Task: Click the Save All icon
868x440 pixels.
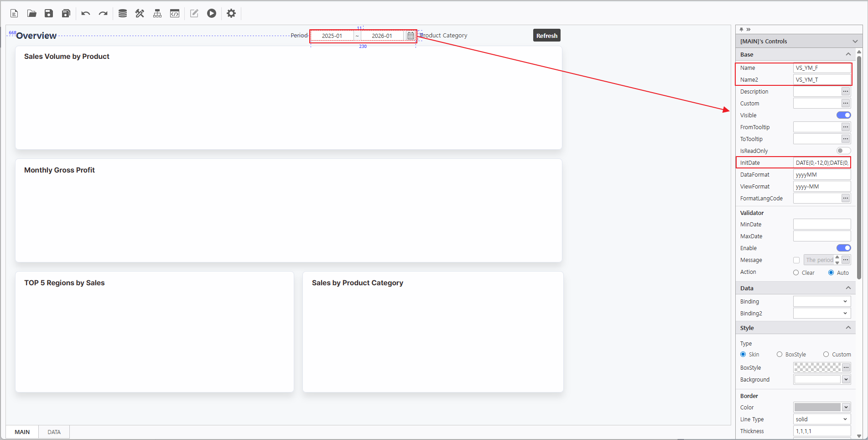Action: point(66,13)
